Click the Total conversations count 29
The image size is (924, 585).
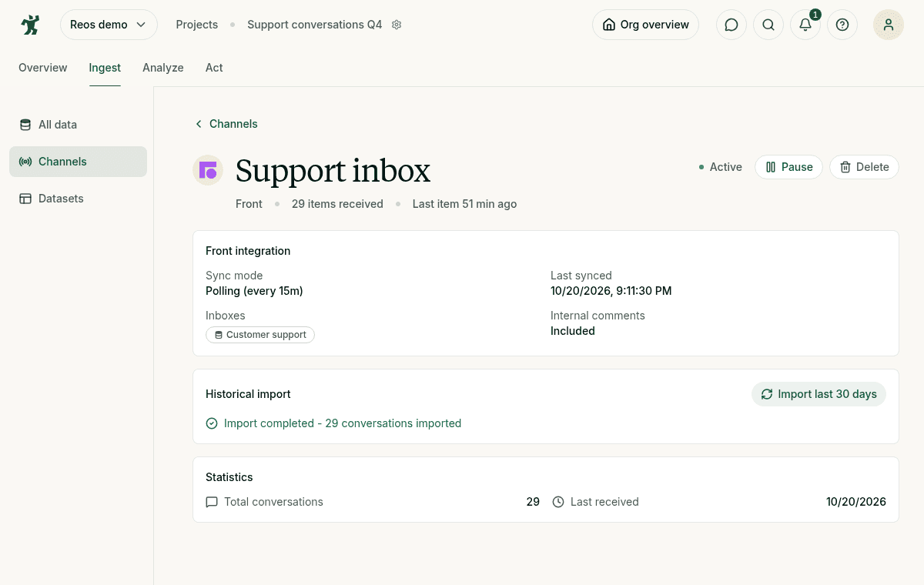coord(533,502)
